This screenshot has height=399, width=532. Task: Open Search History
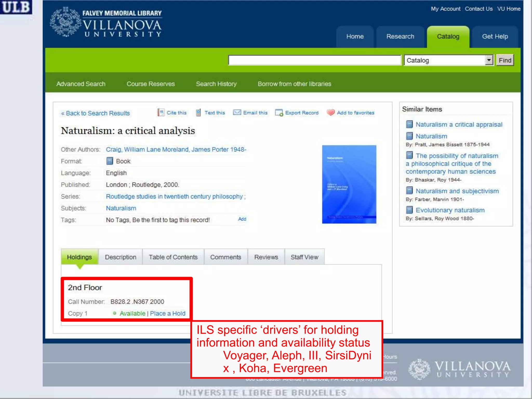pos(216,84)
